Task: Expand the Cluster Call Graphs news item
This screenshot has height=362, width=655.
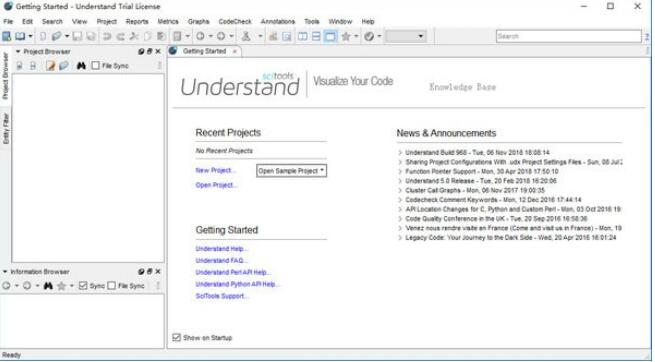Action: tap(400, 190)
